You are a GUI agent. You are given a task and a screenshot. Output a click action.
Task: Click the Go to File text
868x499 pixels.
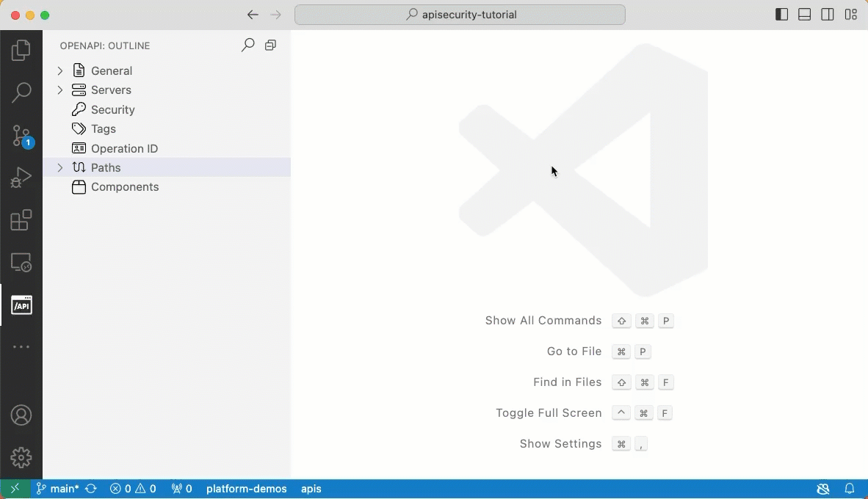coord(574,352)
